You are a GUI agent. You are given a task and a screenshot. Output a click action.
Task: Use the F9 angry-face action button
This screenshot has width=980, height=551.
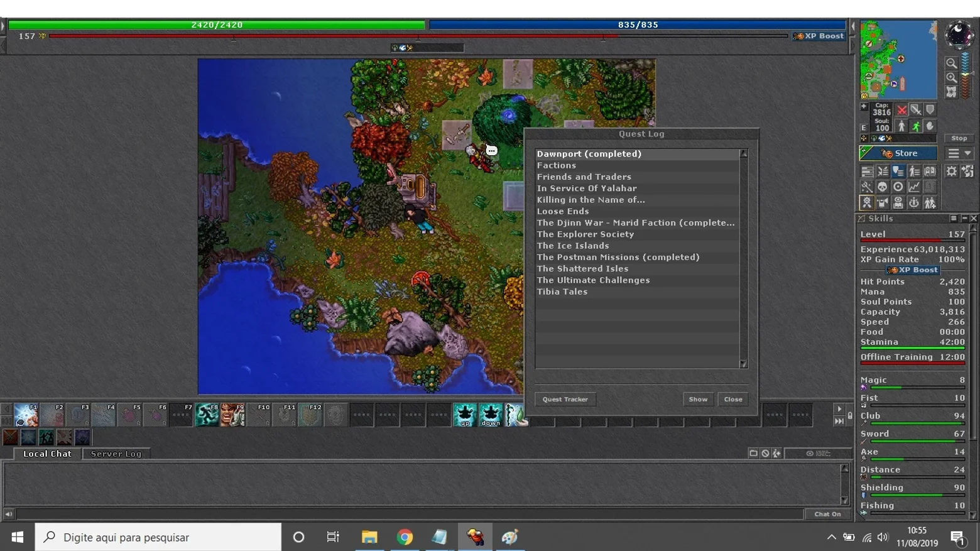(232, 415)
